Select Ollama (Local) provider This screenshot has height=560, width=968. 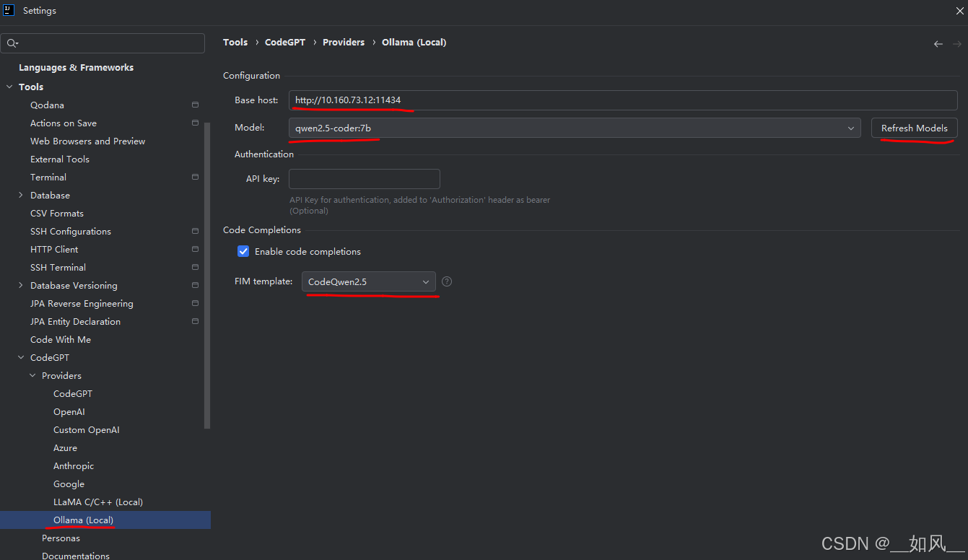[x=83, y=520]
